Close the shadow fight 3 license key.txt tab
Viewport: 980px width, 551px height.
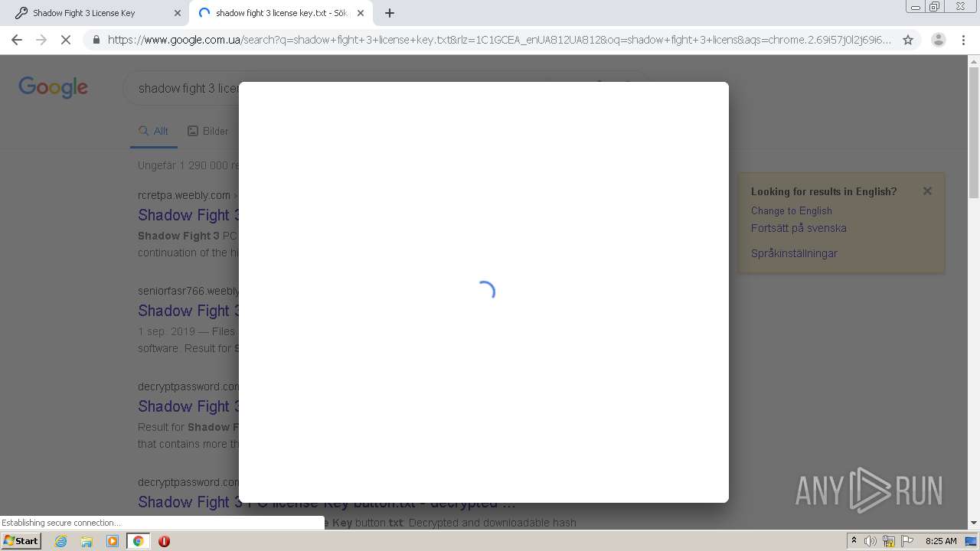(361, 13)
